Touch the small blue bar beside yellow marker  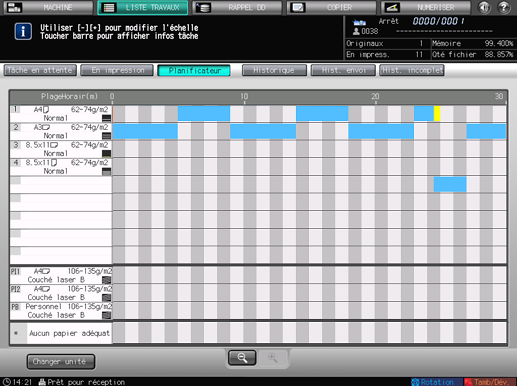click(x=424, y=113)
